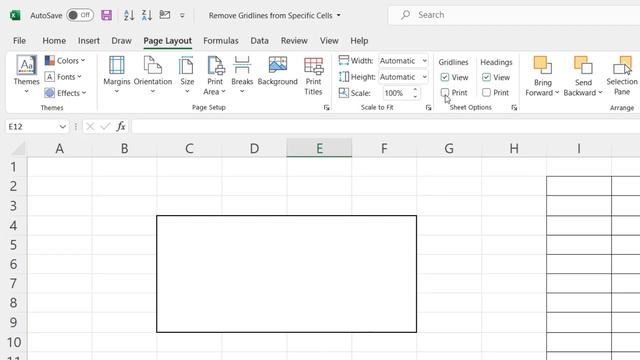
Task: Toggle the AutoSave switch
Action: (x=80, y=15)
